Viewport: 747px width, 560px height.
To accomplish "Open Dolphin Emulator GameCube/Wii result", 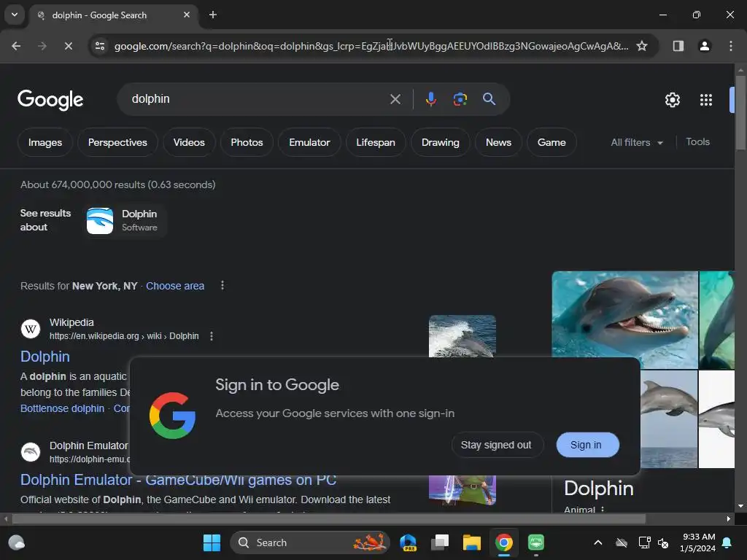I will [x=178, y=480].
